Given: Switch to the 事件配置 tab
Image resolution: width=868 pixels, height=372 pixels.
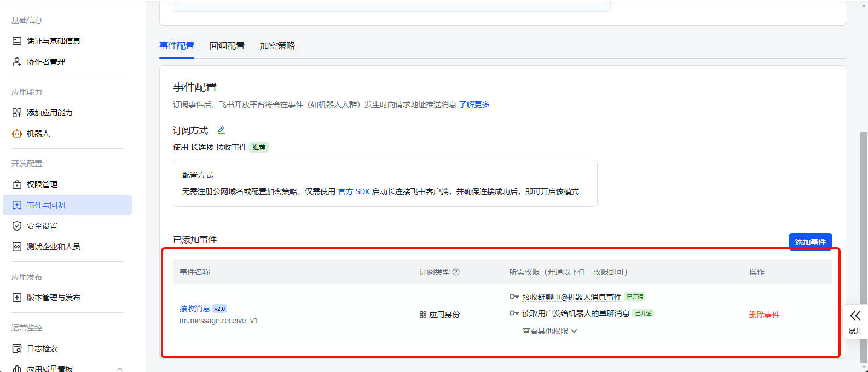Looking at the screenshot, I should [177, 46].
